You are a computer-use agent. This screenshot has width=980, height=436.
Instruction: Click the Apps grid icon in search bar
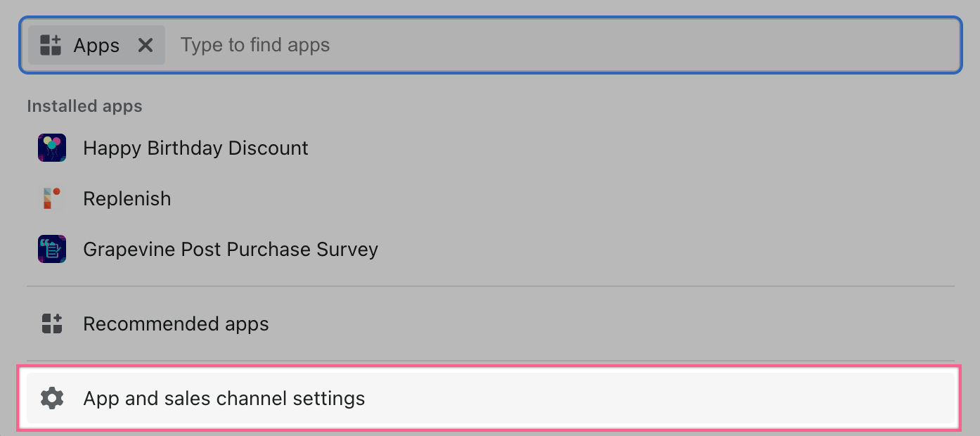tap(51, 46)
